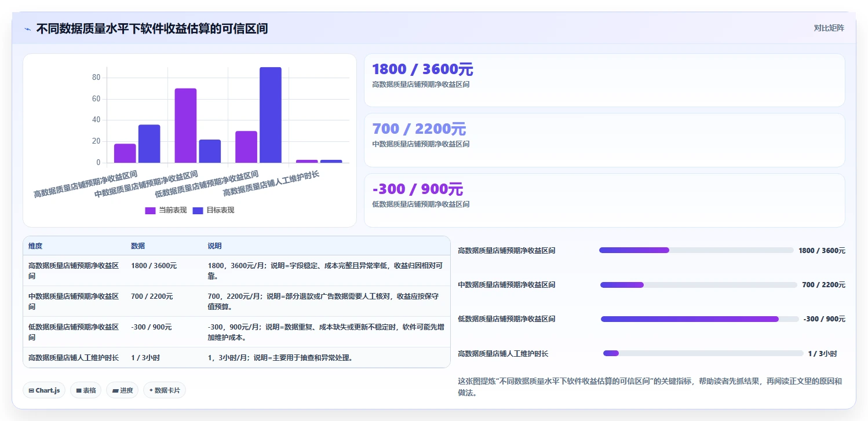The width and height of the screenshot is (868, 421).
Task: Click 低数据质量店铺预期净收益区间 progress bar
Action: click(699, 319)
